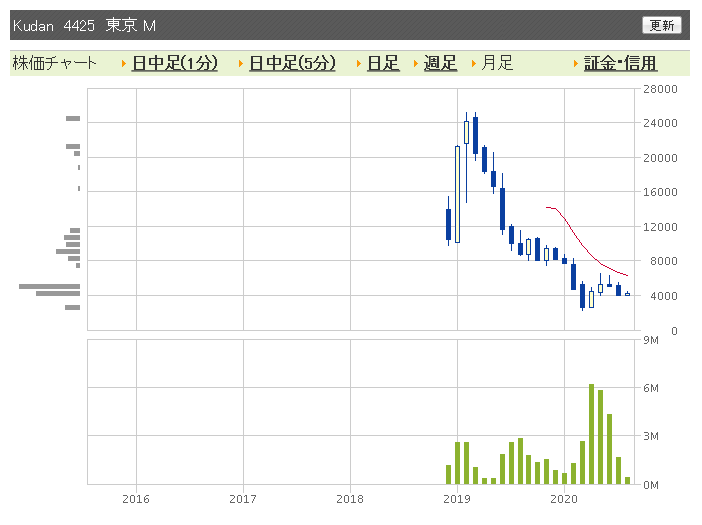The height and width of the screenshot is (525, 702).
Task: Click the 9M volume axis label
Action: coord(651,340)
